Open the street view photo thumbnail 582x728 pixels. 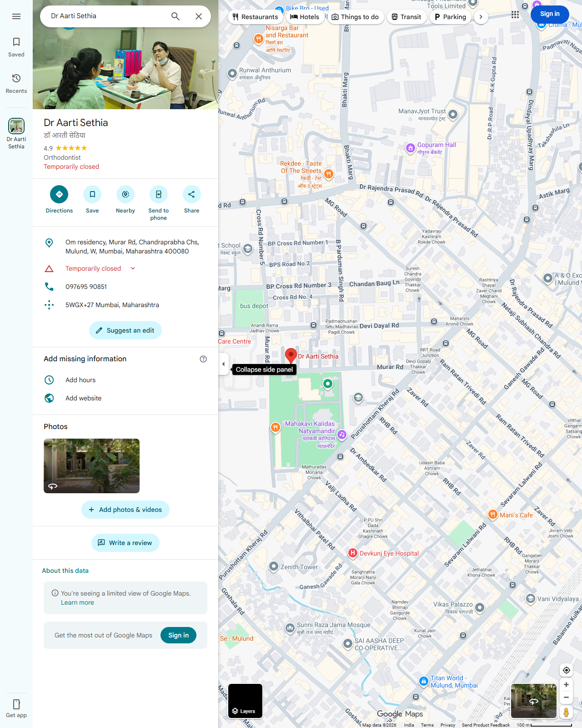click(x=91, y=466)
